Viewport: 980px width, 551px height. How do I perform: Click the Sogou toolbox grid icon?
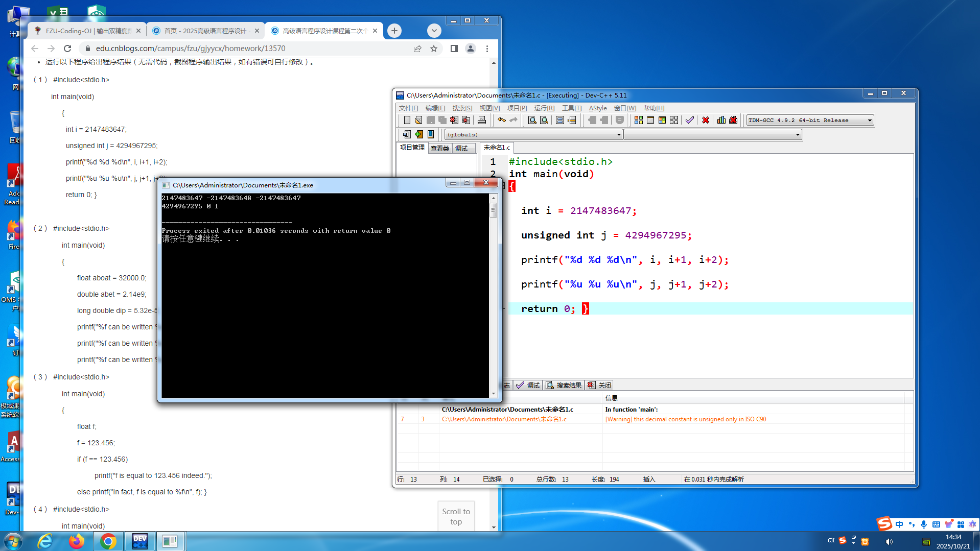961,524
